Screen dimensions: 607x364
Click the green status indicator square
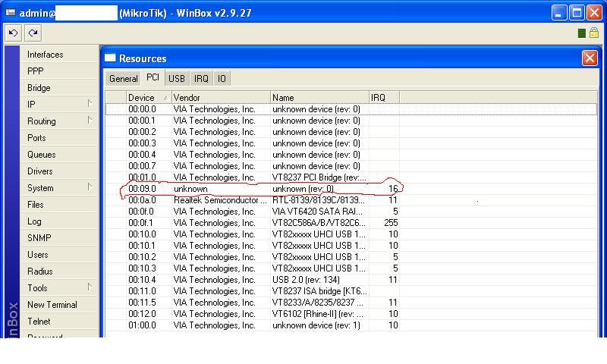click(x=582, y=33)
